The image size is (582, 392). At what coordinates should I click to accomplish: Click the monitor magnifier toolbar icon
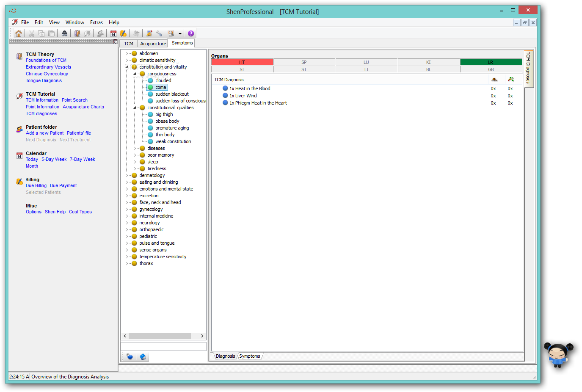pos(171,33)
